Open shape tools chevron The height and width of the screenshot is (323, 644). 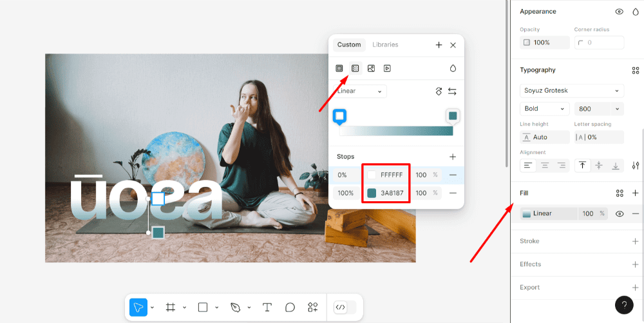coord(216,308)
